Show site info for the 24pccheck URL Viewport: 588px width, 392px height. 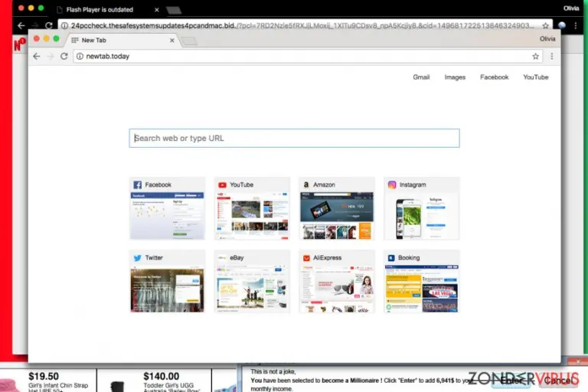(x=64, y=25)
